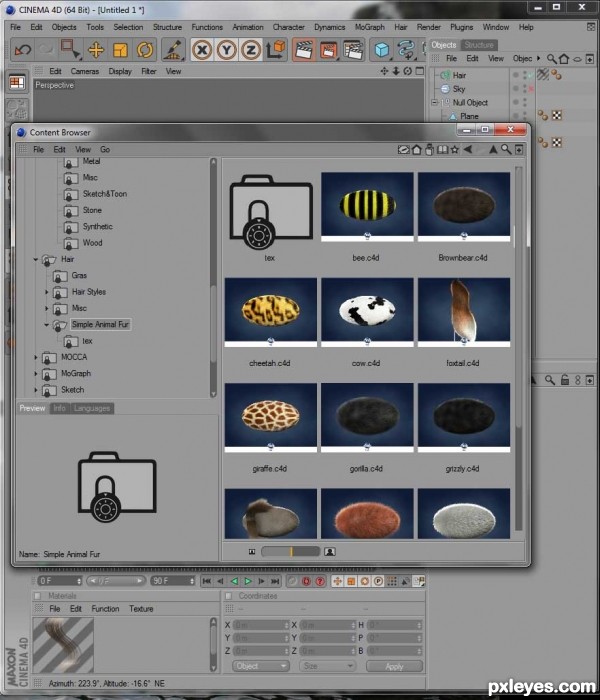
Task: Expand the MOCCA folder
Action: coord(36,357)
